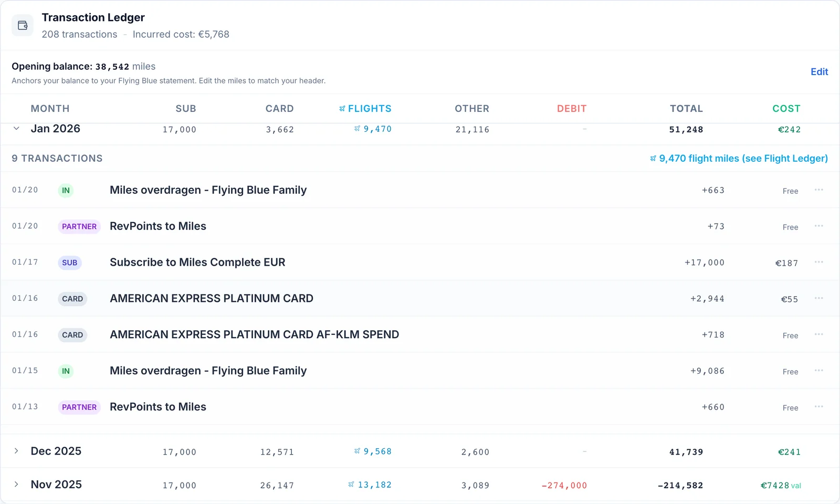Open the more options for the +9,086 transaction
Viewport: 840px width, 504px height.
tap(818, 371)
